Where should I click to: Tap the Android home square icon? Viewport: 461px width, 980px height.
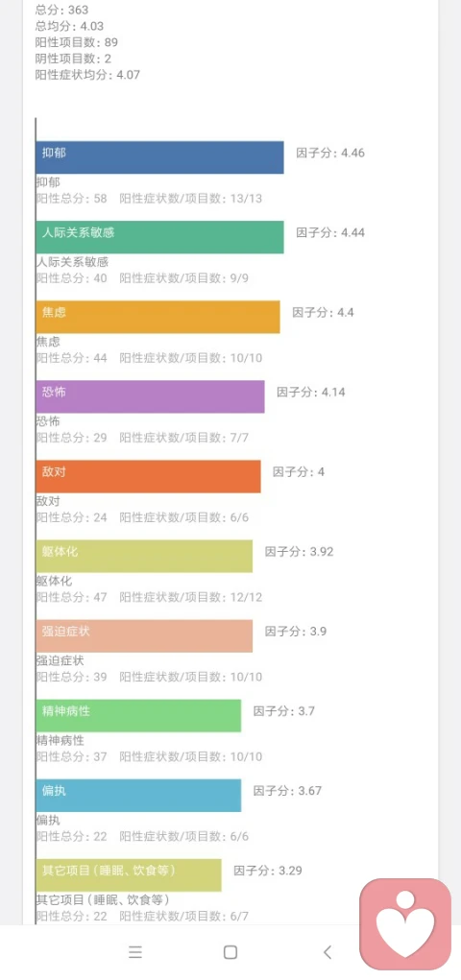230,952
